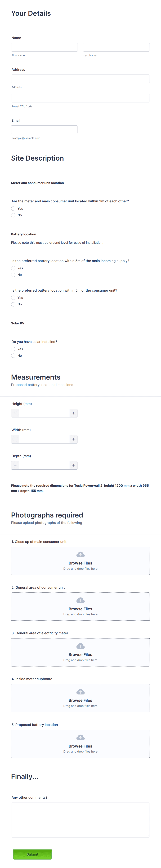Image resolution: width=161 pixels, height=868 pixels.
Task: Click the upload cloud icon for "Proposed battery location"
Action: click(x=80, y=737)
